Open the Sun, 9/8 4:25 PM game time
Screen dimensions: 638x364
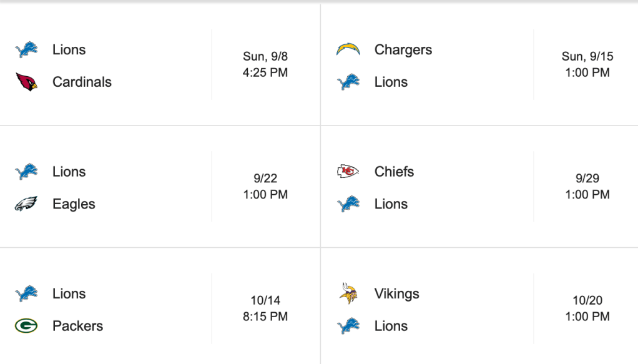[x=265, y=64]
